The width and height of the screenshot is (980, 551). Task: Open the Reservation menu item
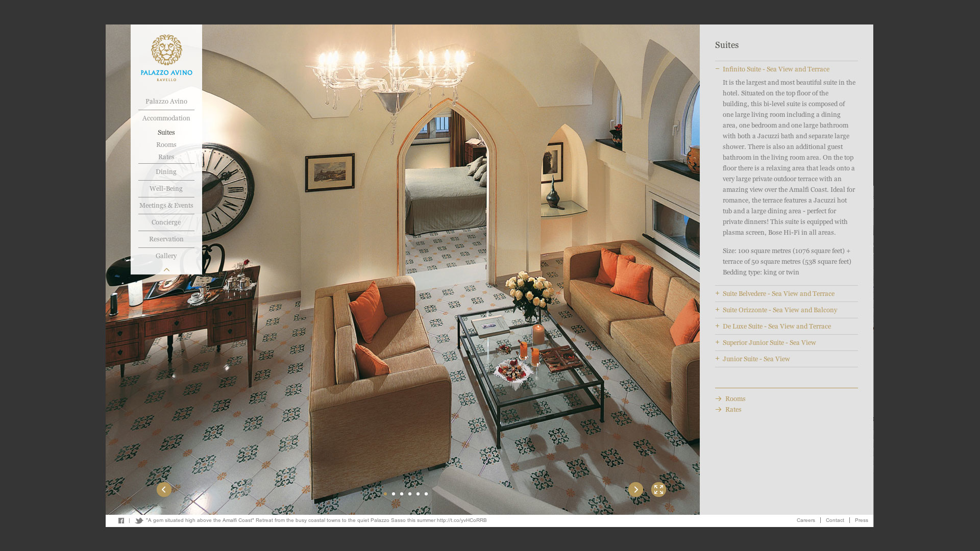coord(166,239)
